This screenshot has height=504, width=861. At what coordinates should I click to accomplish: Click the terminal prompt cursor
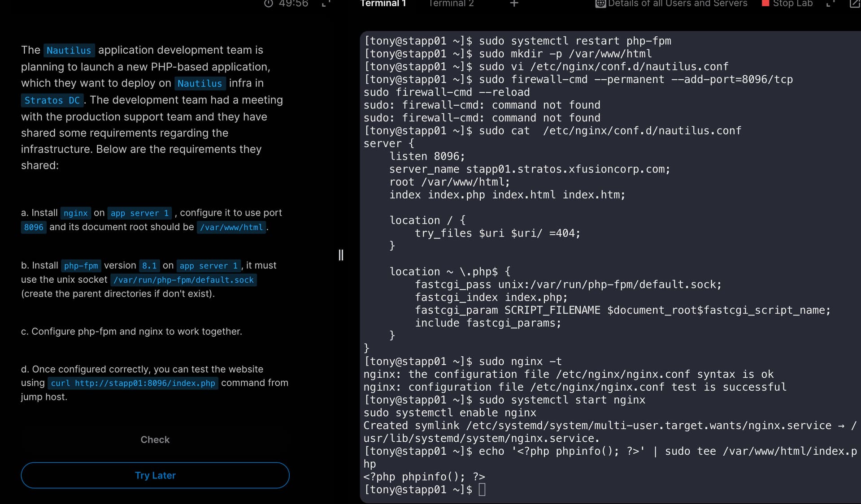coord(482,489)
